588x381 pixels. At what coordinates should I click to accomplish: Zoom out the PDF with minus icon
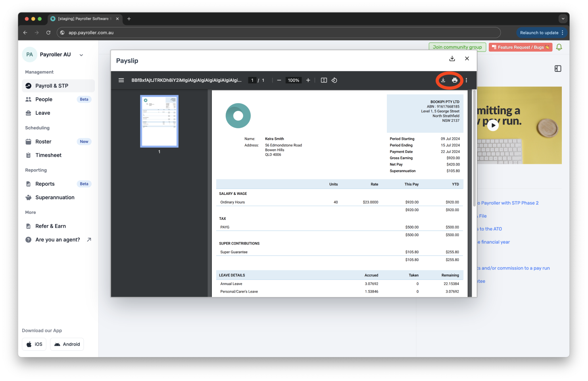(279, 80)
